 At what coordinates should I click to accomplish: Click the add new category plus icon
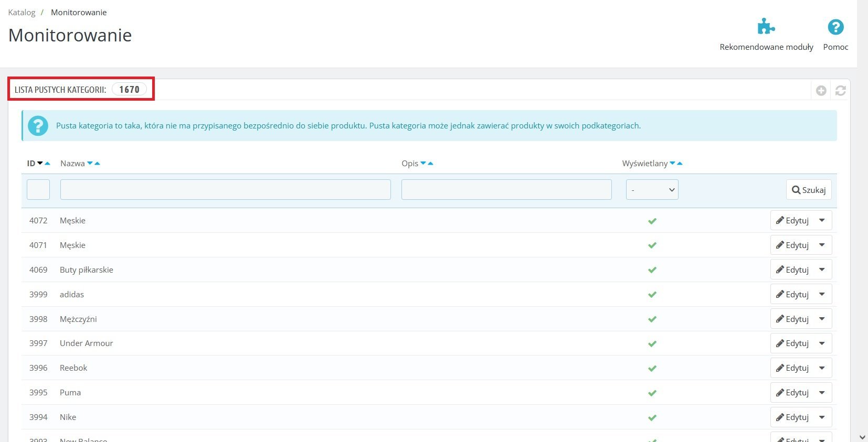coord(821,91)
